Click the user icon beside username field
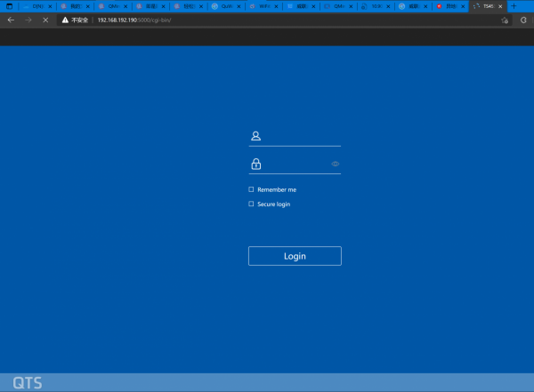The height and width of the screenshot is (392, 534). click(255, 136)
